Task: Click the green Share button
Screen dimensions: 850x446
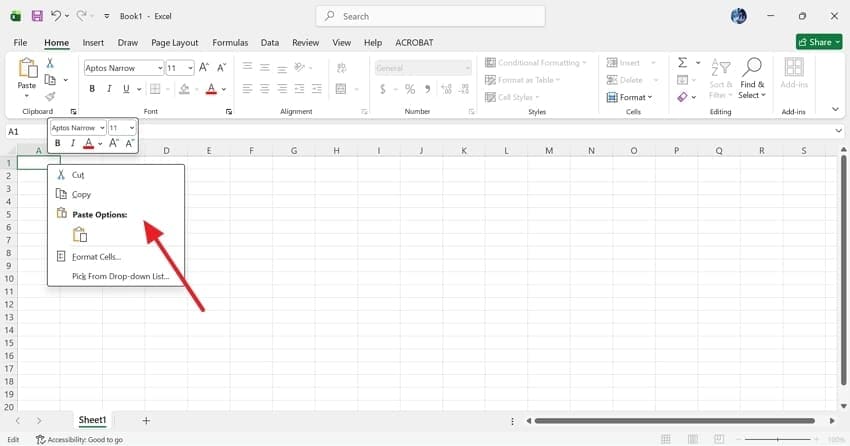Action: click(x=819, y=42)
